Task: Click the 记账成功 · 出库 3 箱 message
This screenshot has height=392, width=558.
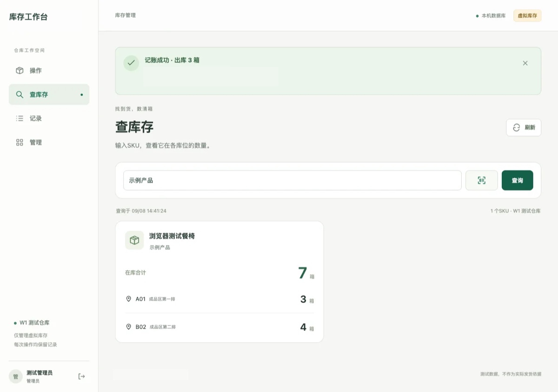Action: pos(172,60)
